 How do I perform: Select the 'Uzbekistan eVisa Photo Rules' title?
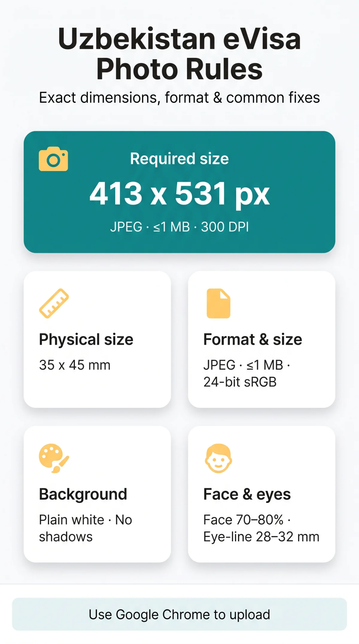coord(180,54)
